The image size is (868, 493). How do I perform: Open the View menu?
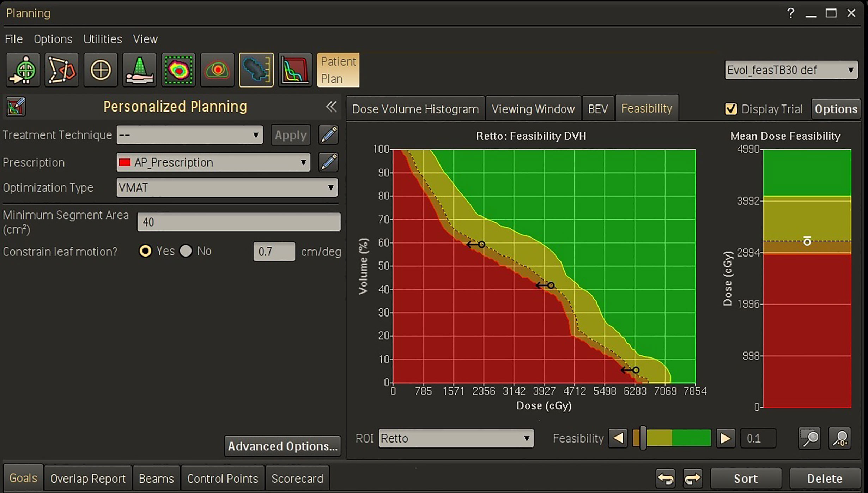[145, 39]
